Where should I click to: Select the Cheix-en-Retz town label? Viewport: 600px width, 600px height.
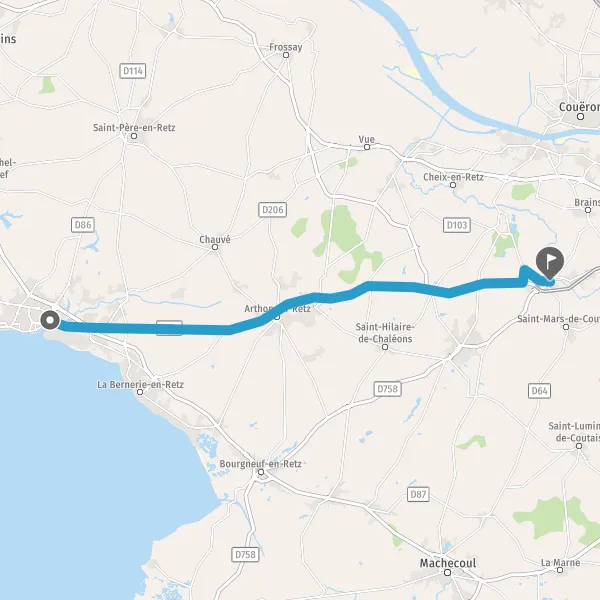(453, 177)
